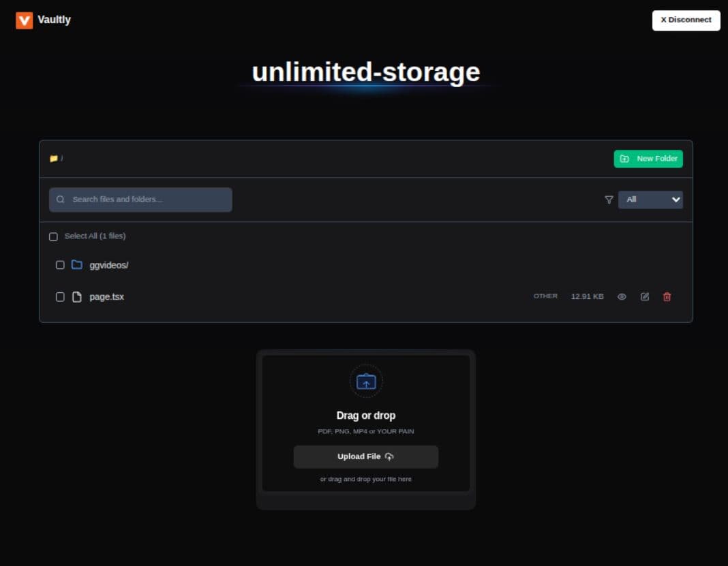
Task: Expand the file filter selector
Action: [x=650, y=200]
